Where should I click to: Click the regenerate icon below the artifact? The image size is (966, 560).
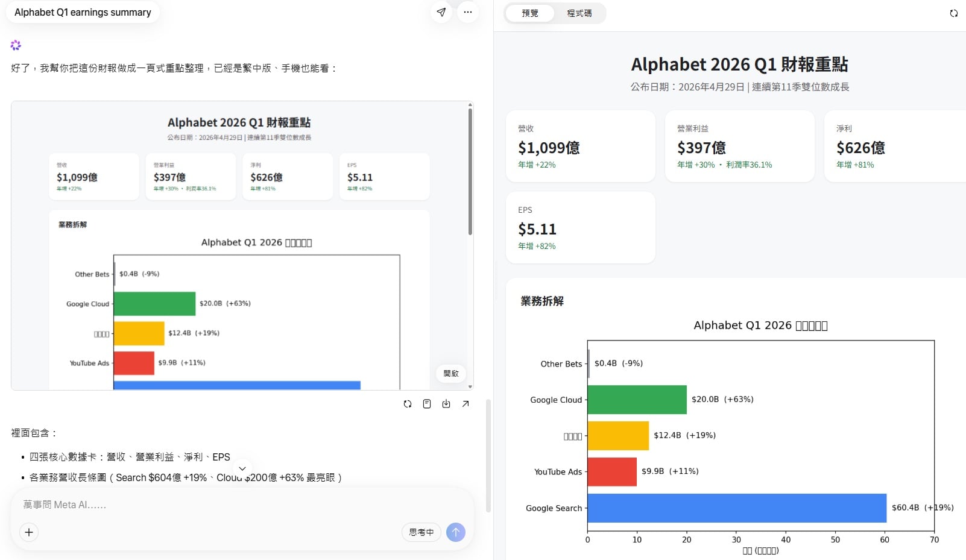pos(408,404)
